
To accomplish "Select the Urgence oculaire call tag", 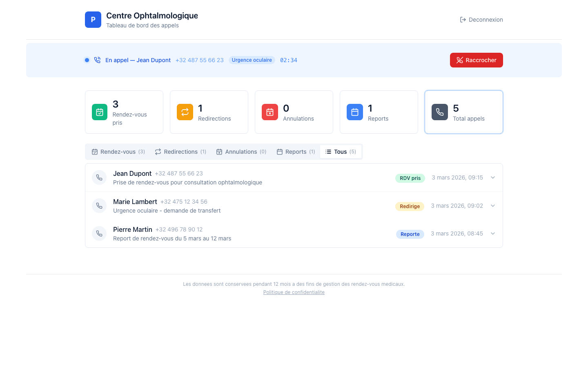I will 252,60.
